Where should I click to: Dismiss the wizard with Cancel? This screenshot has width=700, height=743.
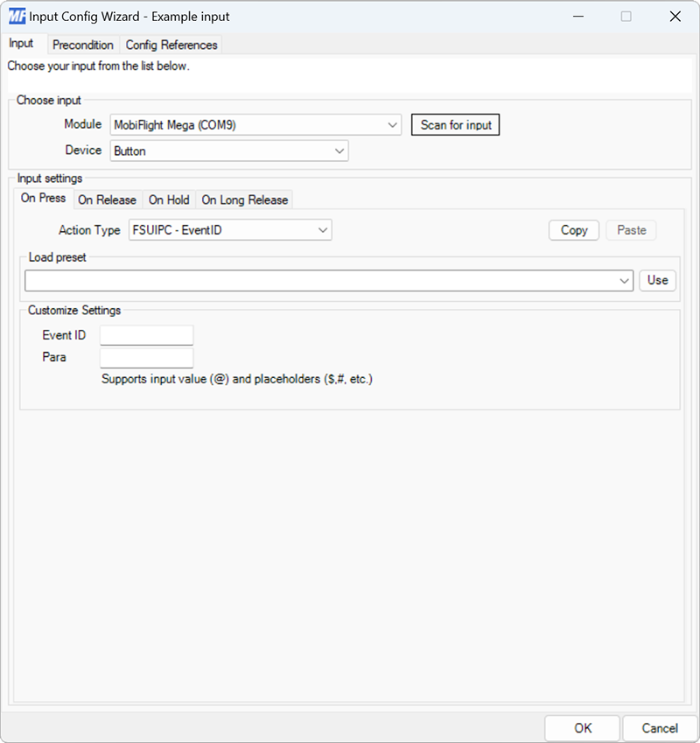tap(659, 728)
